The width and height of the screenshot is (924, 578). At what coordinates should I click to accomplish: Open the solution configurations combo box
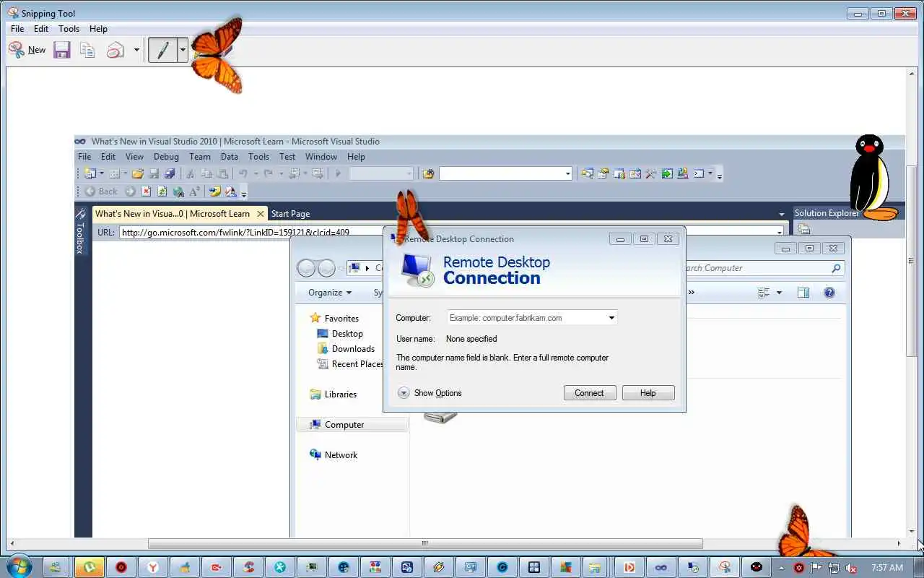pos(381,173)
